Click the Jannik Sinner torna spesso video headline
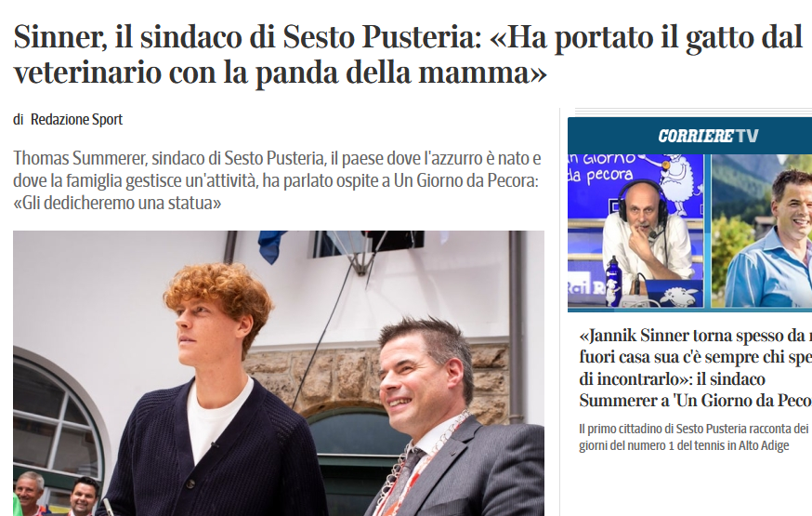Screen dimensions: 812x516 (x=696, y=368)
